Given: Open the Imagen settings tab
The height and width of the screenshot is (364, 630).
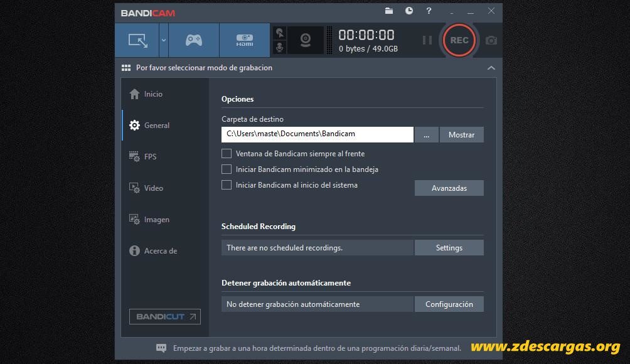Looking at the screenshot, I should point(165,220).
